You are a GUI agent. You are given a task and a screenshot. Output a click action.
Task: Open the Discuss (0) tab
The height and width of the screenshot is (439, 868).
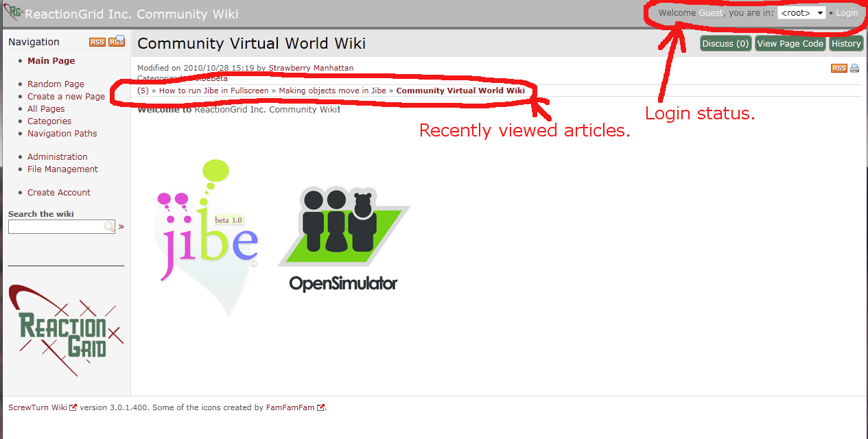(x=725, y=44)
